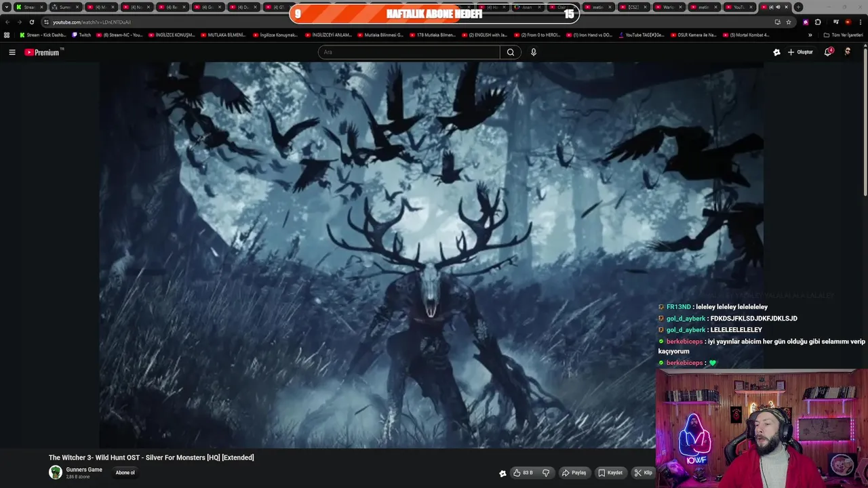The height and width of the screenshot is (488, 868).
Task: Click the sparkle icon left of Oluştur
Action: (x=776, y=52)
